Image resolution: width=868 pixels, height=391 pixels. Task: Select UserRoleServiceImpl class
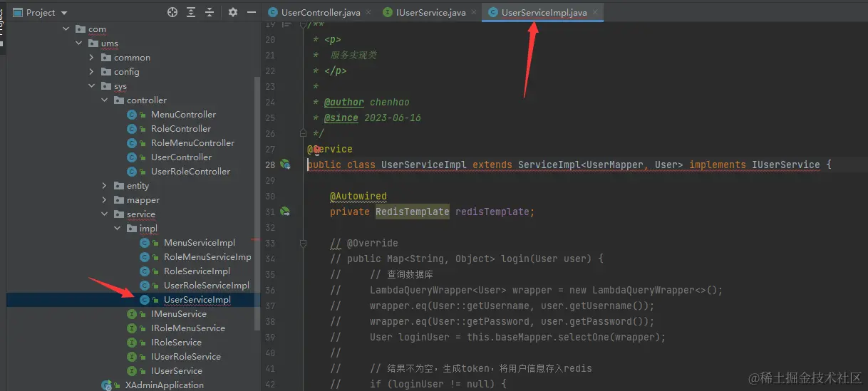[x=207, y=286]
